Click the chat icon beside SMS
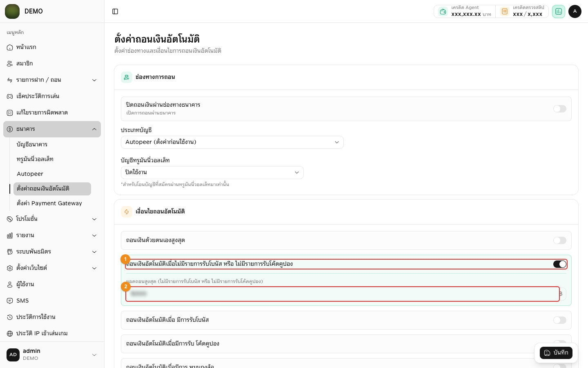Screen dimensions: 588x368 point(10,301)
